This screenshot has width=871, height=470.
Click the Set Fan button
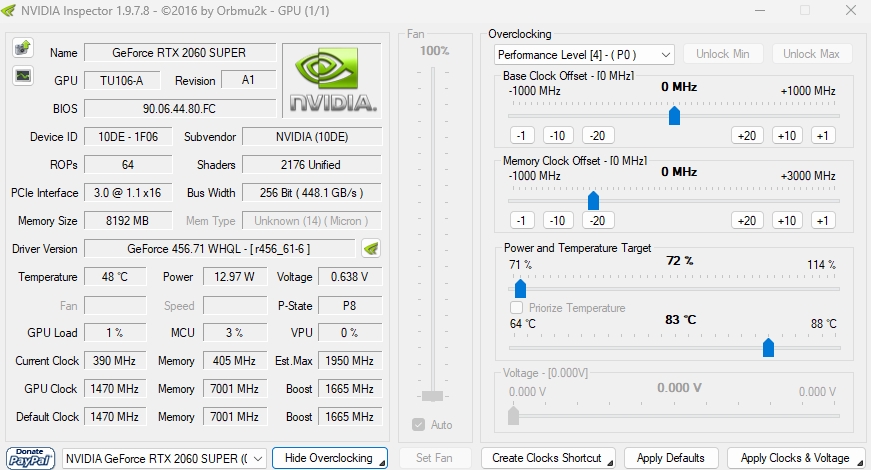pos(434,458)
